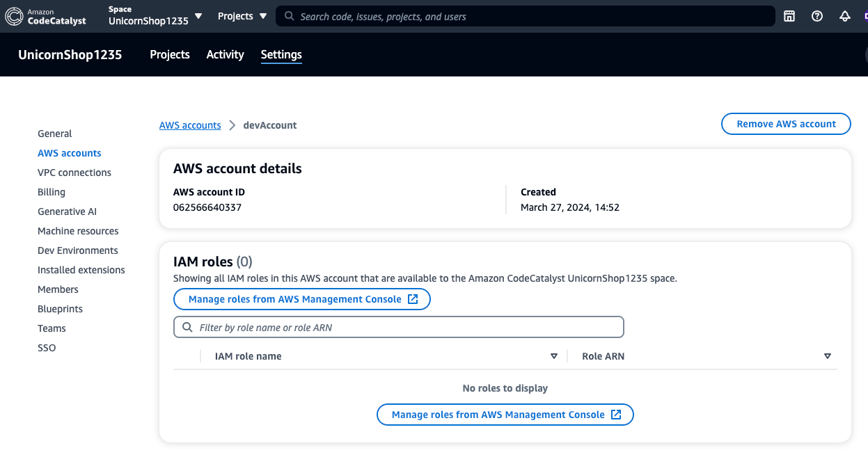
Task: Click the IAM roles (0) heading
Action: 213,262
